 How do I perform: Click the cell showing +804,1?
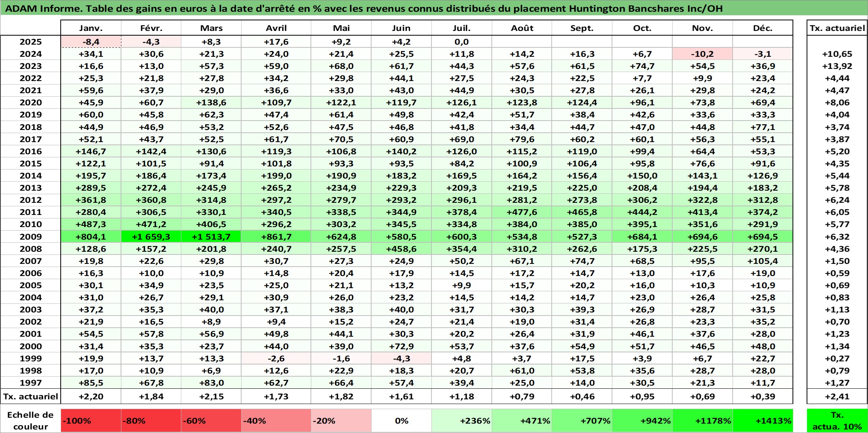[91, 237]
